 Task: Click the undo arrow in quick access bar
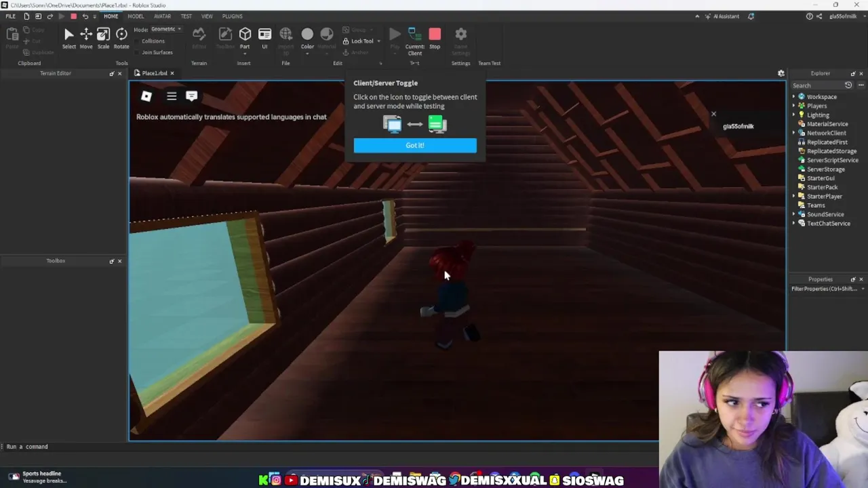(x=85, y=16)
